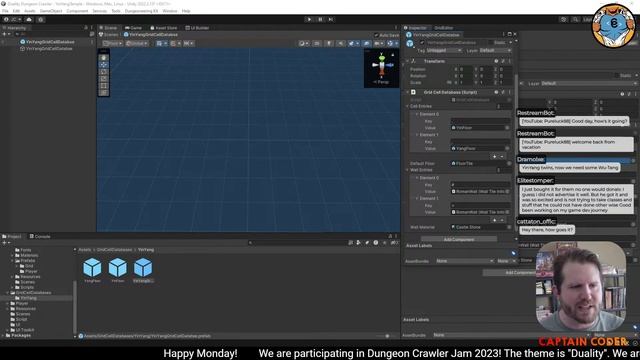Image resolution: width=640 pixels, height=360 pixels.
Task: Select the Scale tool in scene toolbar
Action: point(104,78)
